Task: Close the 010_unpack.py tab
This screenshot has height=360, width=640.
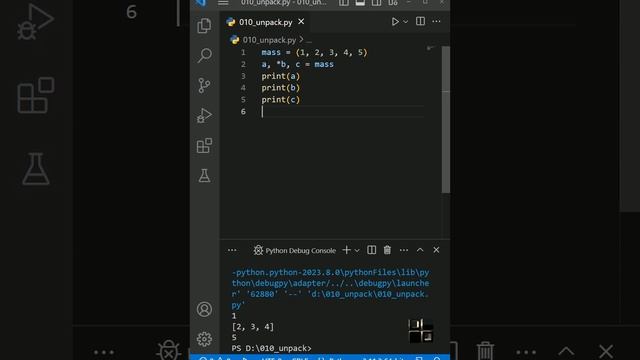Action: 301,22
